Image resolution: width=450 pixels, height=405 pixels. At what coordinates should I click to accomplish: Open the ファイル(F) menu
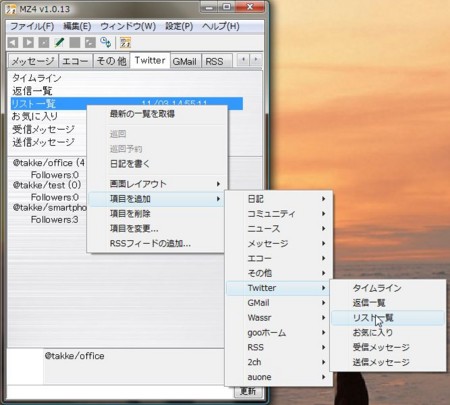[x=32, y=26]
